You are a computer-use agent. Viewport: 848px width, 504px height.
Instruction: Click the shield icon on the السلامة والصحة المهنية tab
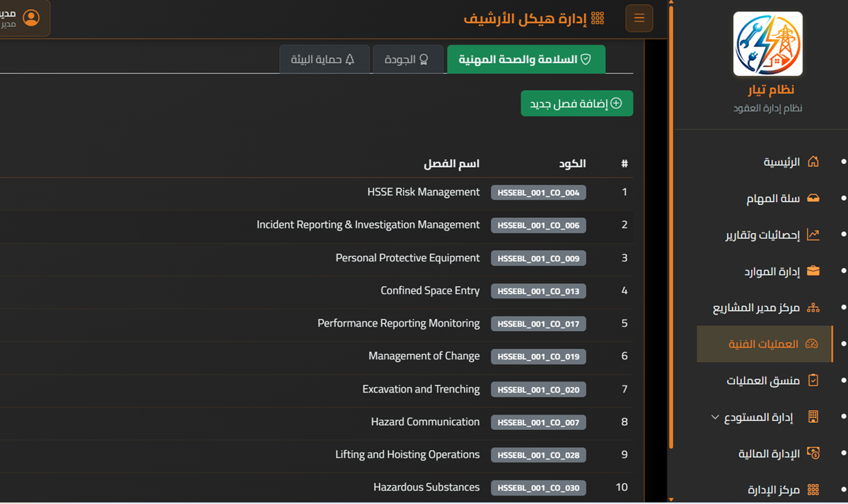click(x=586, y=60)
